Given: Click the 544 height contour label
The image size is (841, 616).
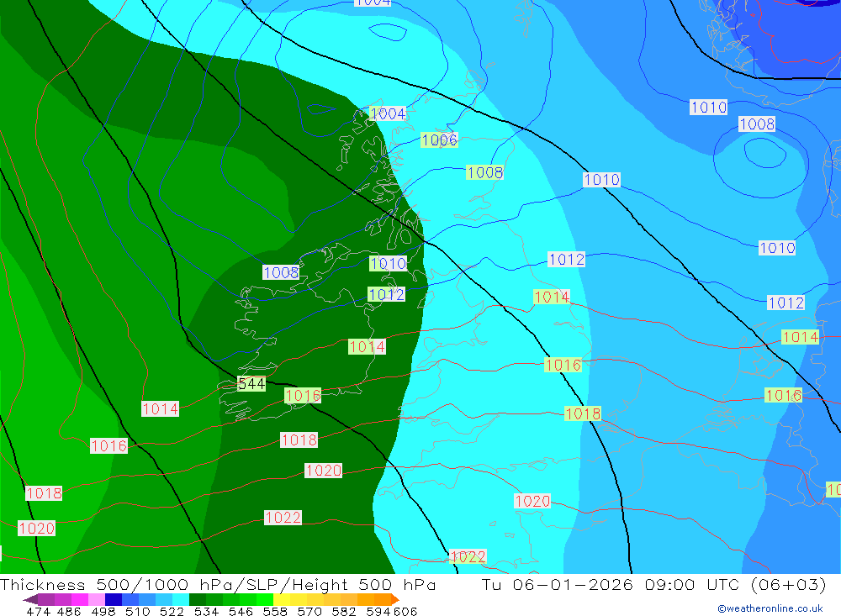Looking at the screenshot, I should (x=251, y=384).
